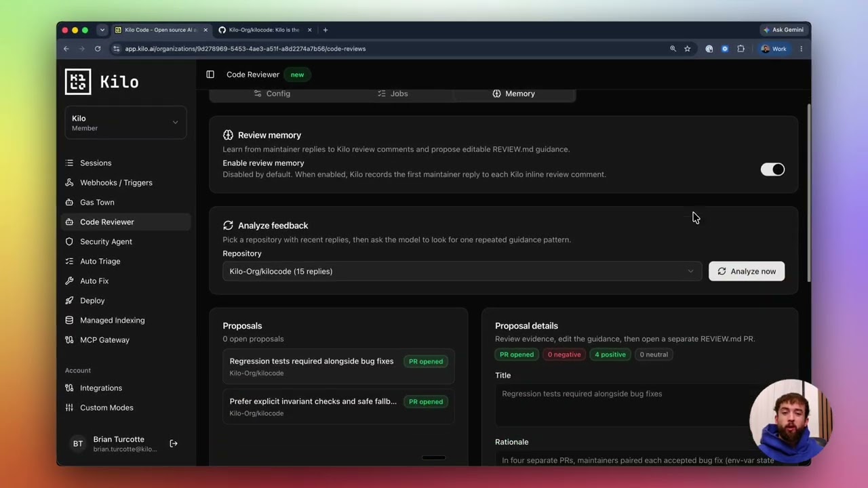Open Auto Fix section

(125, 281)
